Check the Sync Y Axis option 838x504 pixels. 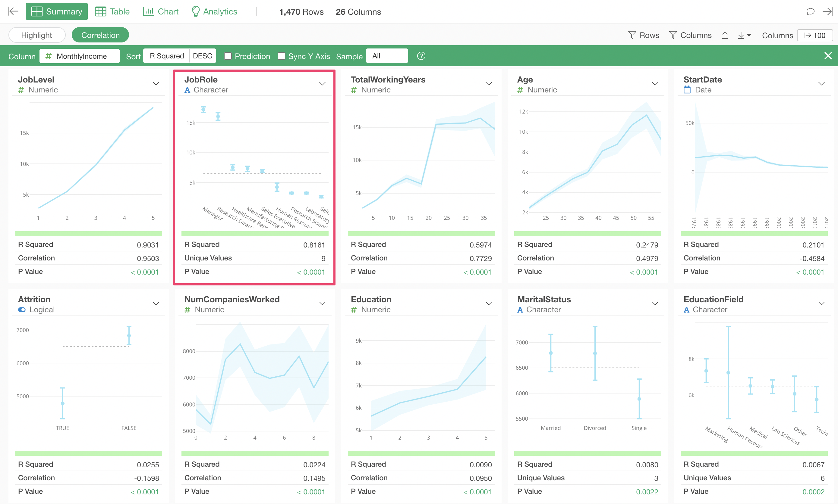[282, 56]
